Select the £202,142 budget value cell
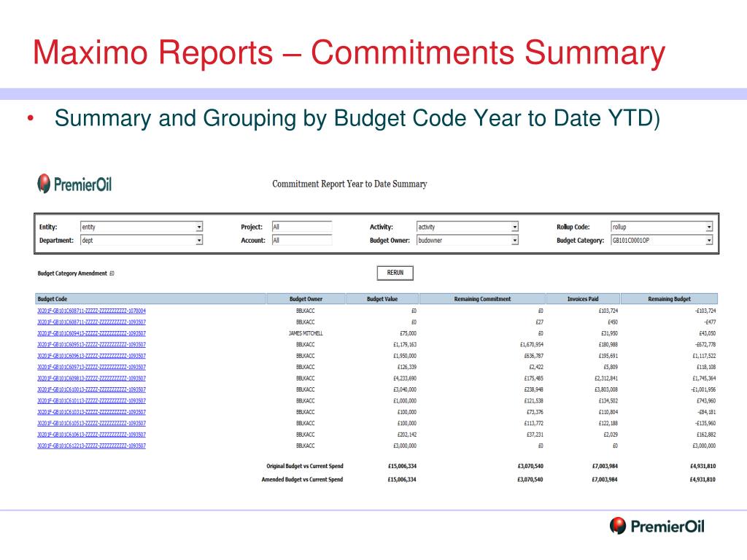The image size is (747, 560). (x=407, y=435)
